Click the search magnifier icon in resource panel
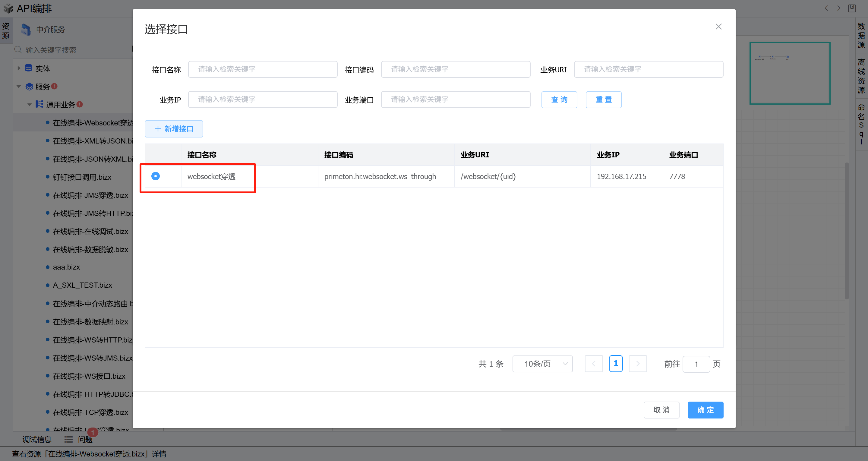This screenshot has width=868, height=461. tap(18, 50)
